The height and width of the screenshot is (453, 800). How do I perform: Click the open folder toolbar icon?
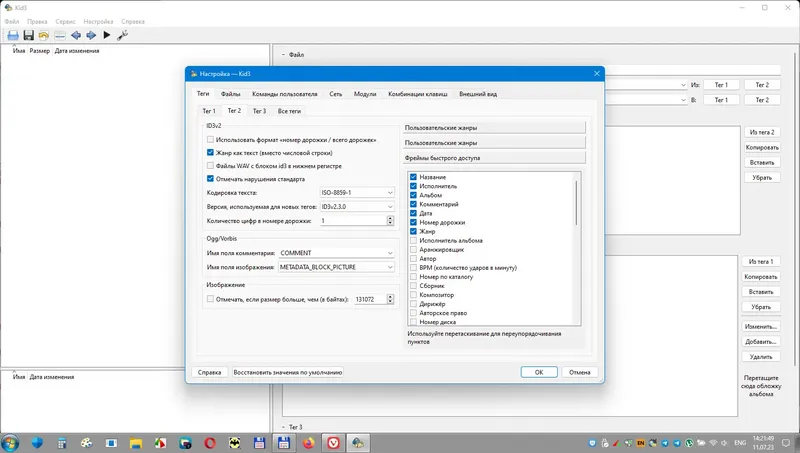coord(13,35)
